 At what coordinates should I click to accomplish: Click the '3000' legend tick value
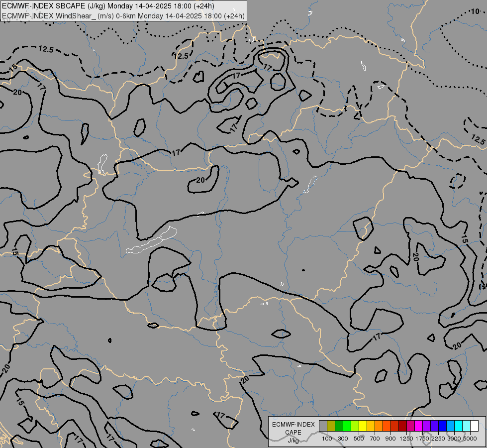tap(454, 439)
